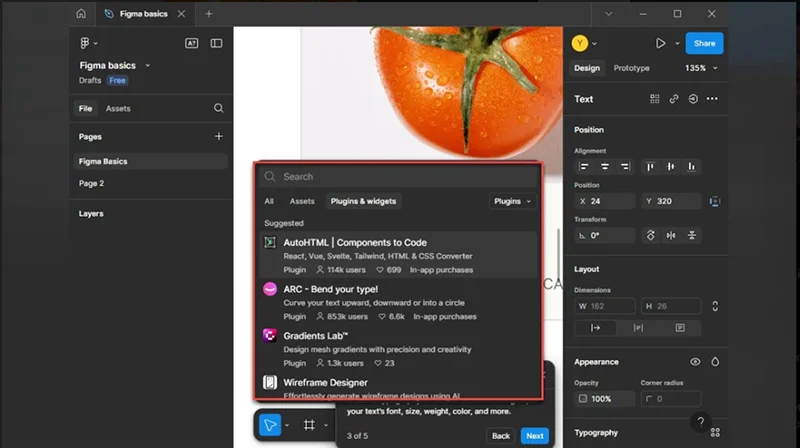This screenshot has height=448, width=800.
Task: Toggle the minimize UI panel icon
Action: coord(216,43)
